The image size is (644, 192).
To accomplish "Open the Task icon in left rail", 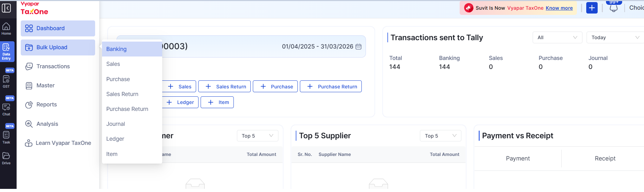I will click(6, 137).
